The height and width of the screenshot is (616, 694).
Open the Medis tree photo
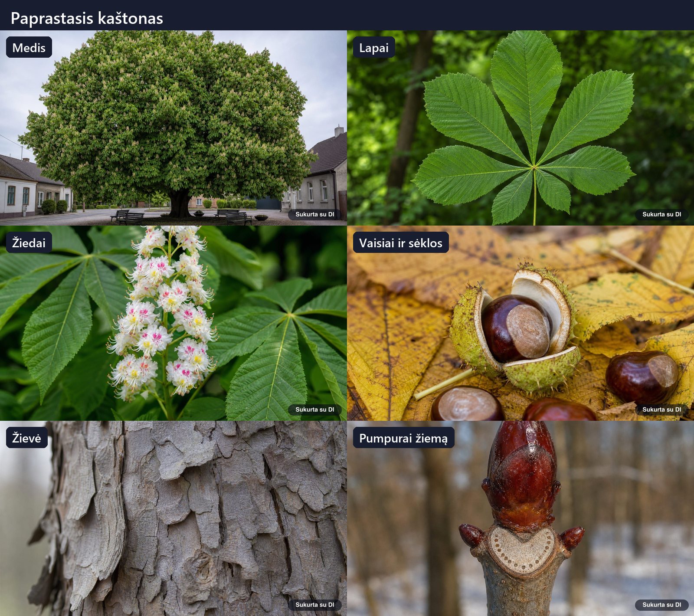coord(173,128)
